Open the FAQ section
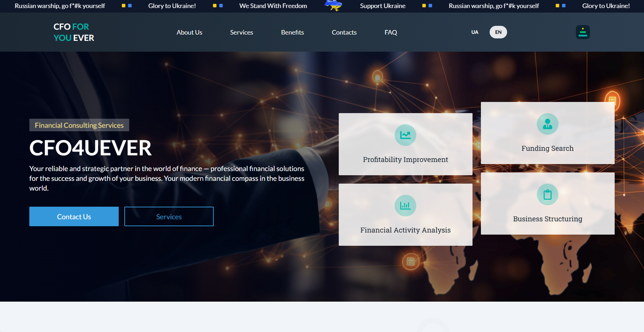Image resolution: width=644 pixels, height=332 pixels. pos(390,32)
